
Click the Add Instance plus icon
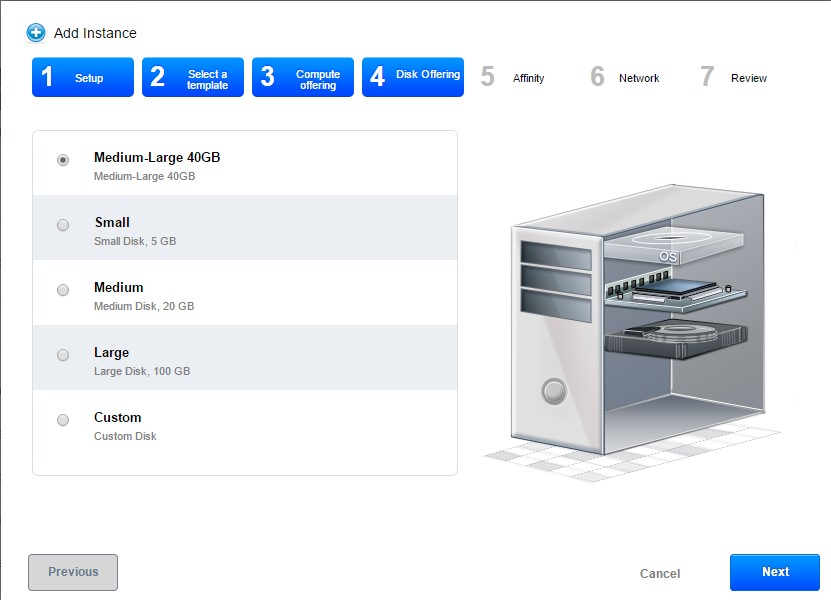(36, 33)
